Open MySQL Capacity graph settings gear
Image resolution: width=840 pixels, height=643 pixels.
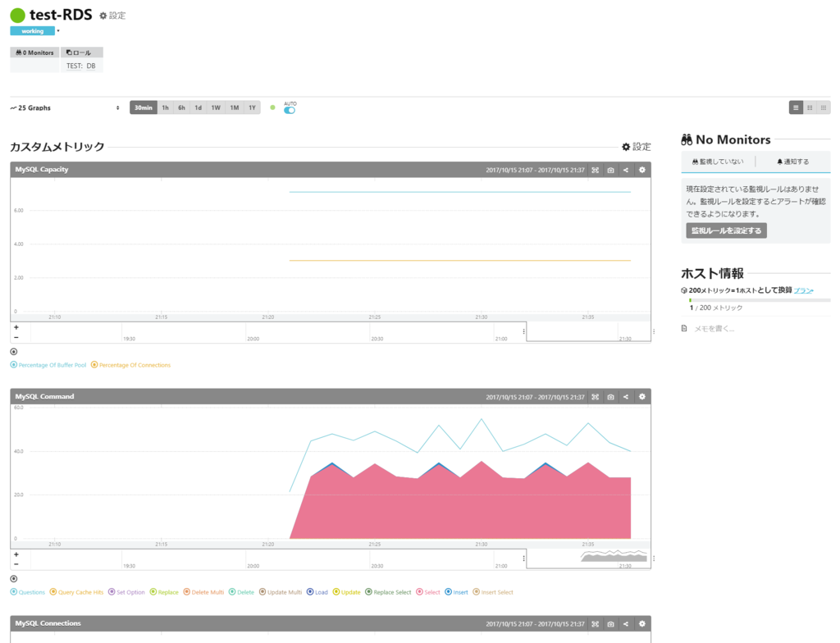(641, 170)
